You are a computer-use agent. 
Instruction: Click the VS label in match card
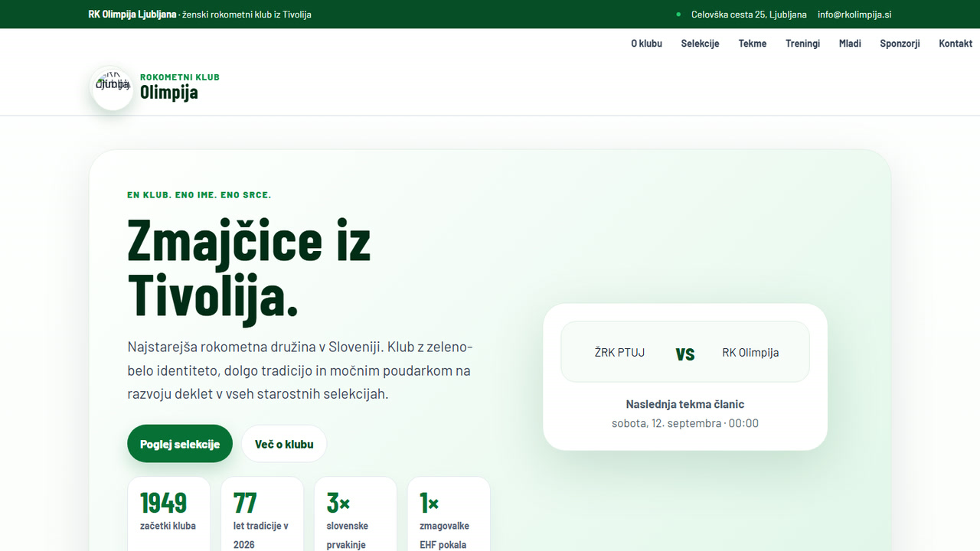click(x=685, y=353)
